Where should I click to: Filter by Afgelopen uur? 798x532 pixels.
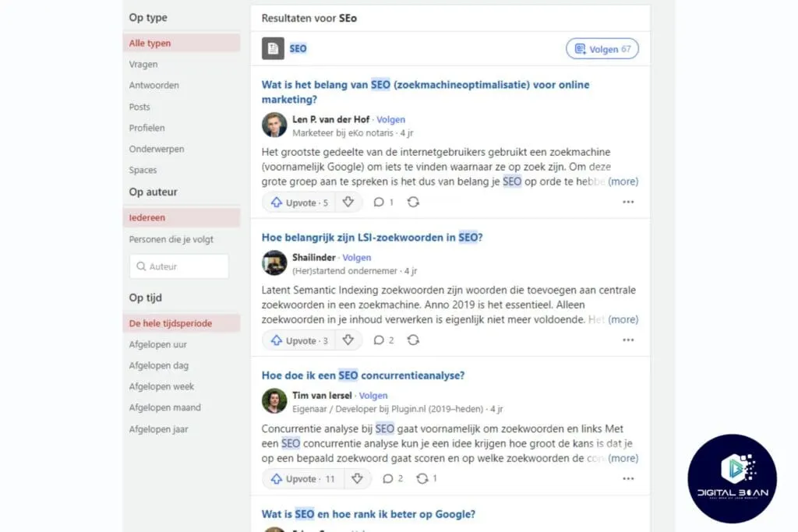tap(157, 344)
